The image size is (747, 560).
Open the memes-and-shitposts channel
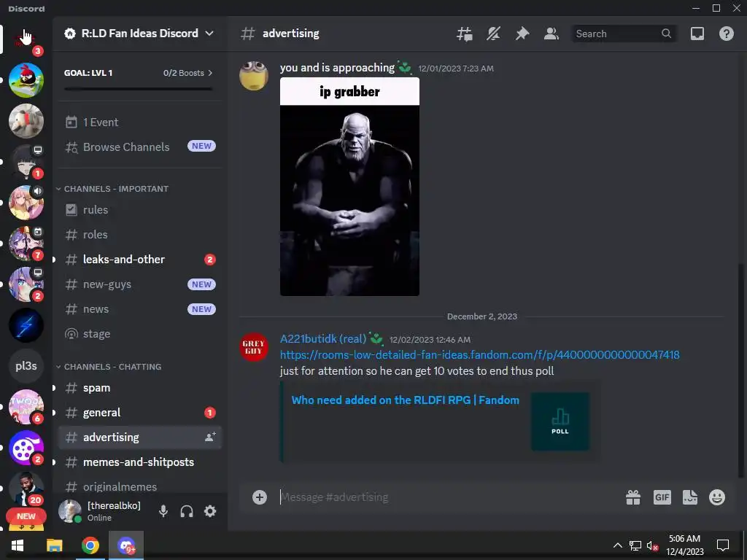click(139, 462)
